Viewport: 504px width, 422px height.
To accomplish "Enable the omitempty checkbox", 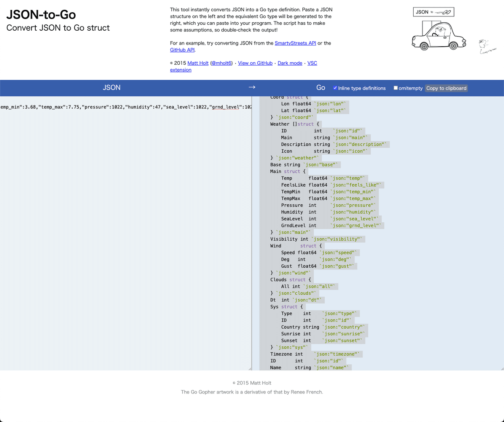I will tap(396, 88).
